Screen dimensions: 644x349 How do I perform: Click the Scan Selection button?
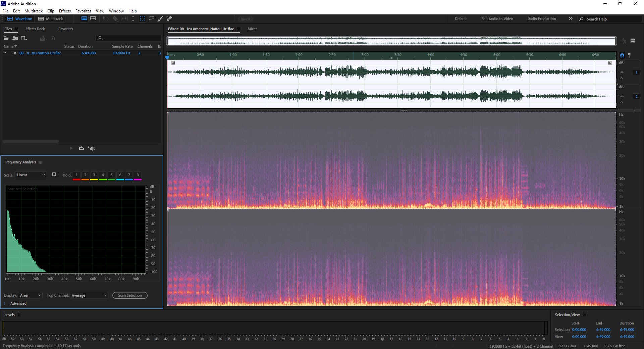[x=130, y=295]
